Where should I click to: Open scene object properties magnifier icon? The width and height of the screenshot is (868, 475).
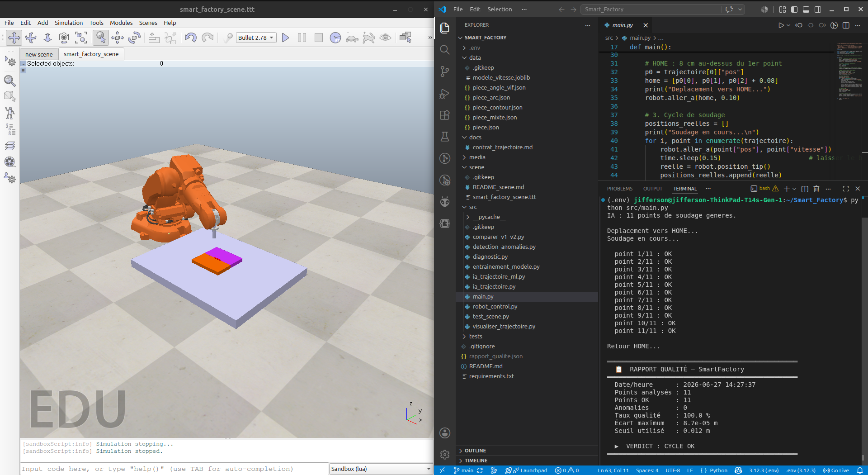tap(10, 81)
